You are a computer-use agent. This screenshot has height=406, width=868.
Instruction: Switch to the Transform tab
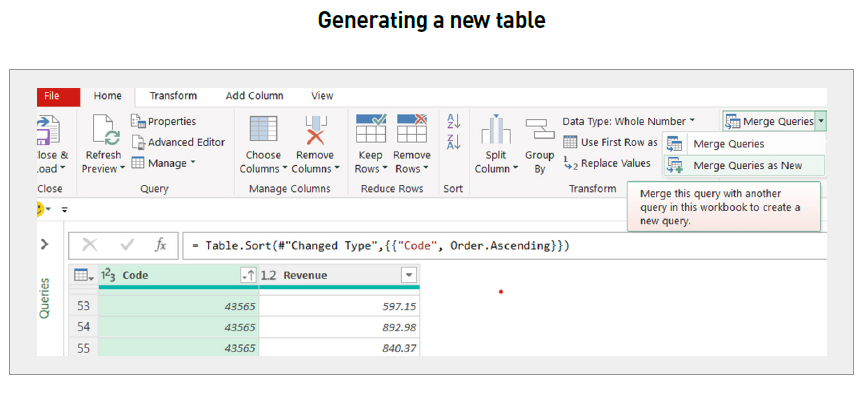click(173, 96)
